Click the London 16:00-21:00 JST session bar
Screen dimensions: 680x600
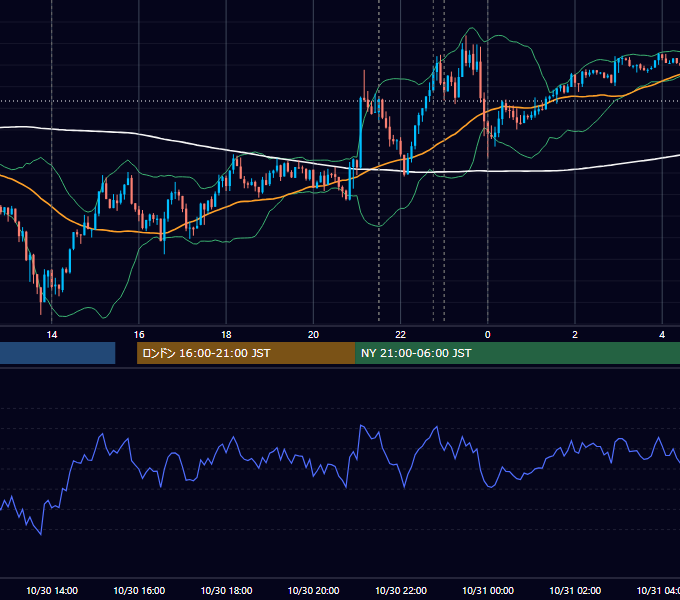coord(246,353)
